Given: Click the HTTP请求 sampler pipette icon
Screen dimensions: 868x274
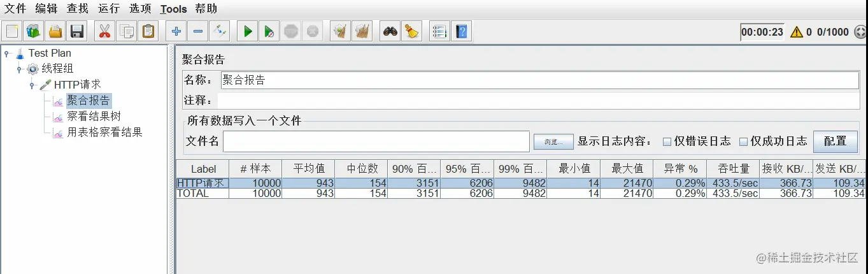Looking at the screenshot, I should tap(45, 84).
